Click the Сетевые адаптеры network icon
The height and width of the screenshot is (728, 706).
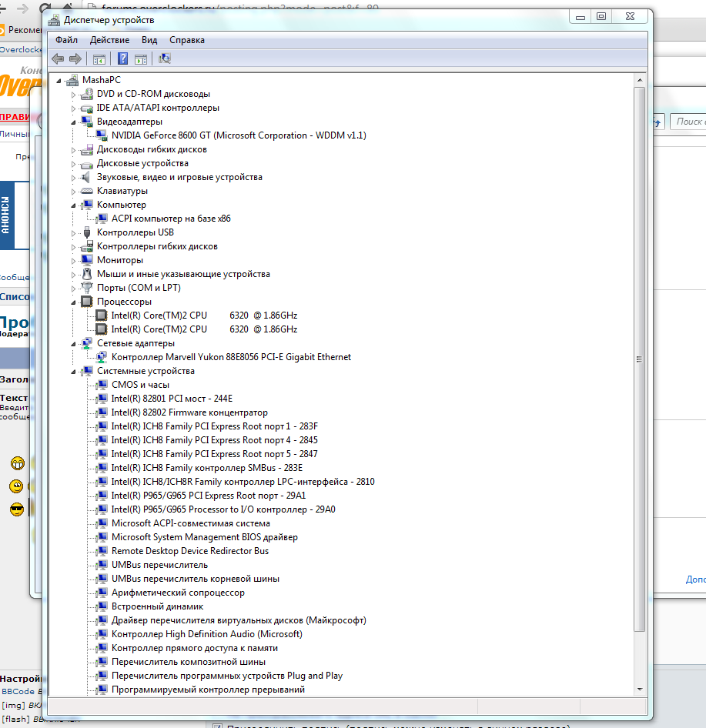pyautogui.click(x=86, y=343)
